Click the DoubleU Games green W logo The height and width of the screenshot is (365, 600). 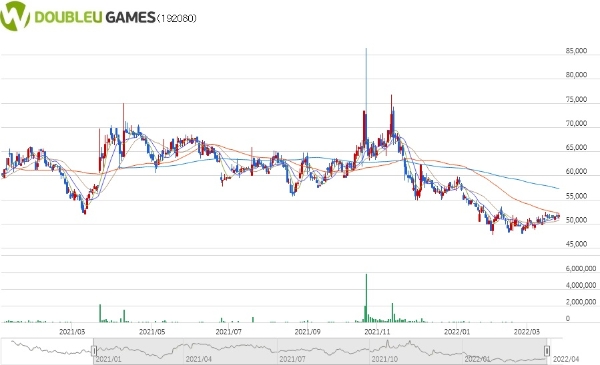pos(15,16)
